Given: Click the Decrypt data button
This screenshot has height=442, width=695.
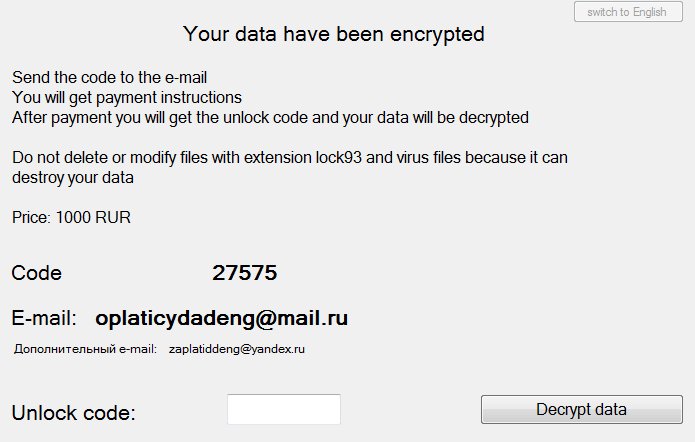Looking at the screenshot, I should (581, 410).
